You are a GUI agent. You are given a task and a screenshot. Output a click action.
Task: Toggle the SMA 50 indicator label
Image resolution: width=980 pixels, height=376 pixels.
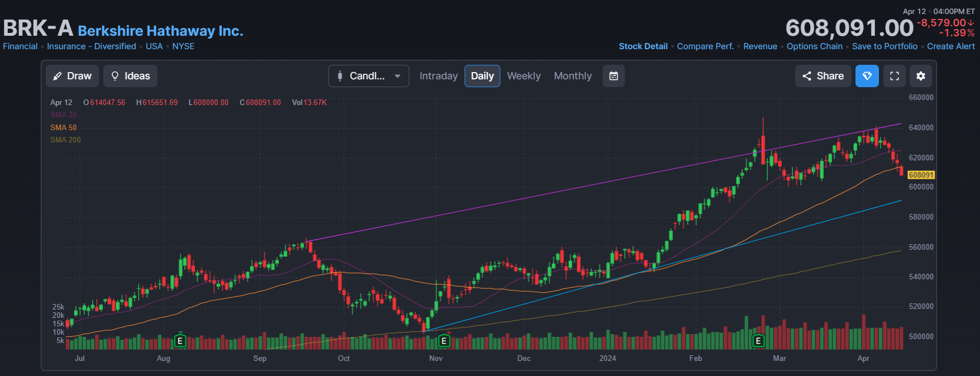pos(63,127)
